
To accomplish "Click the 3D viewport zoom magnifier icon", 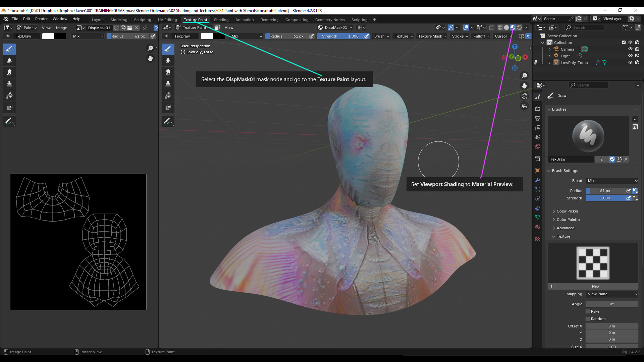I will pos(524,76).
